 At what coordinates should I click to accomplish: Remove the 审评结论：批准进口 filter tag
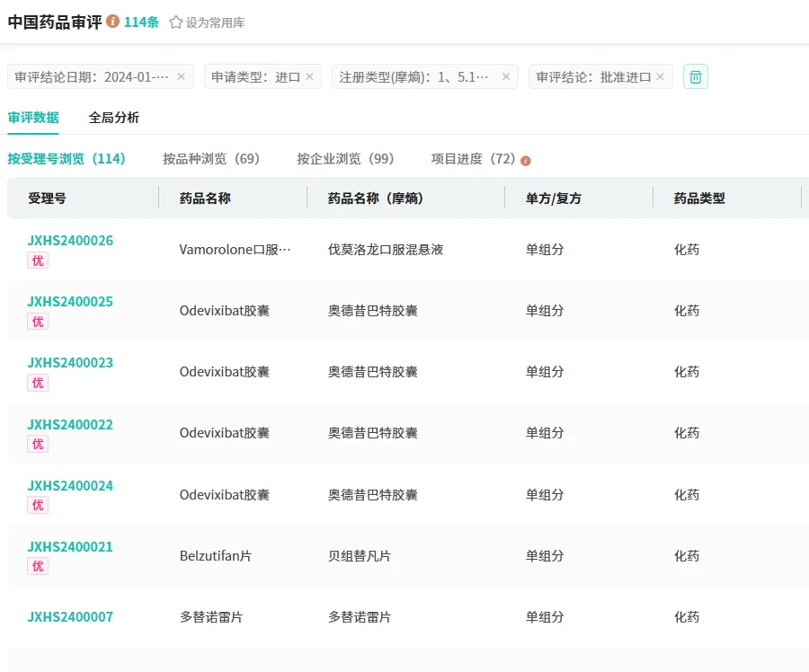click(660, 77)
